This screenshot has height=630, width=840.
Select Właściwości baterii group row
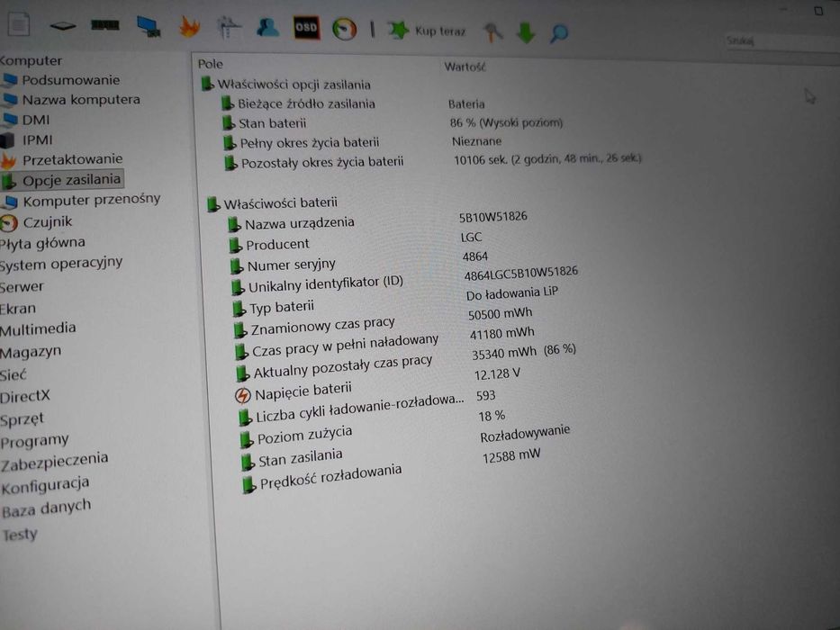pyautogui.click(x=273, y=203)
